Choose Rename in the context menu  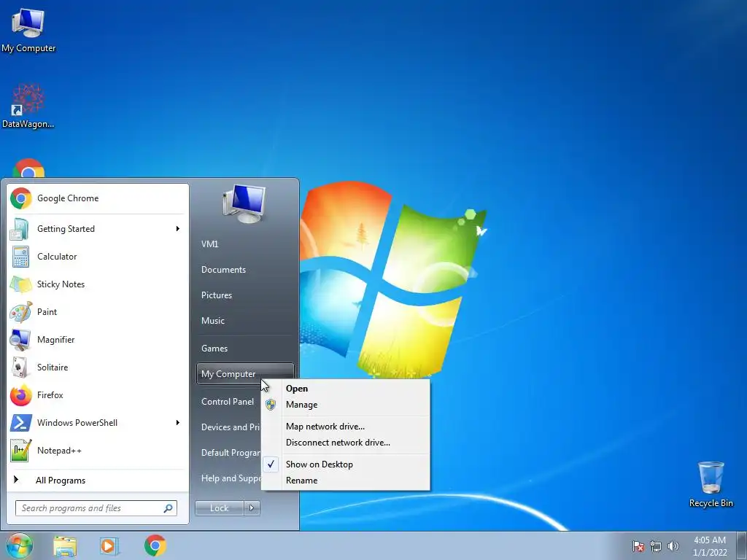(346, 481)
